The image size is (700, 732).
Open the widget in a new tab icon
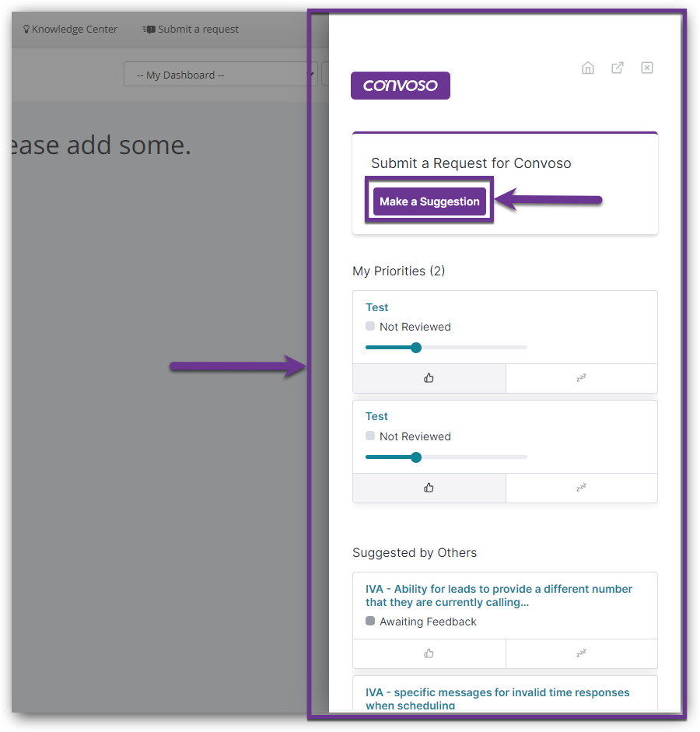[x=617, y=68]
